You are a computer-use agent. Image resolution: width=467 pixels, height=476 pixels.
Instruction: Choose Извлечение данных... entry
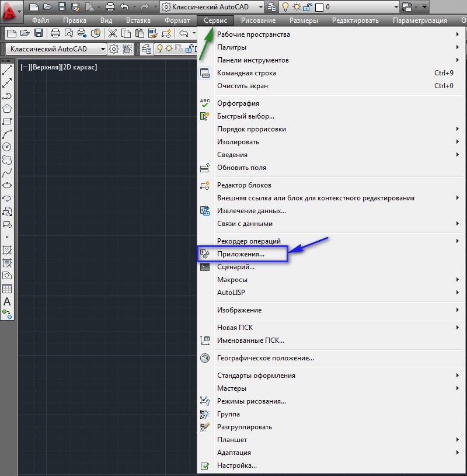(x=332, y=211)
